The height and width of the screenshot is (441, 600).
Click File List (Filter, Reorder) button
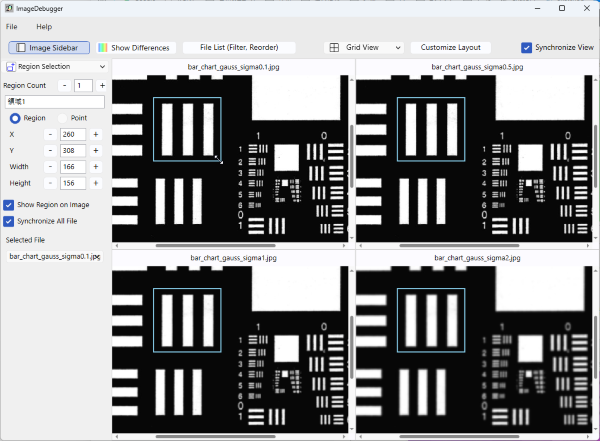(x=240, y=47)
